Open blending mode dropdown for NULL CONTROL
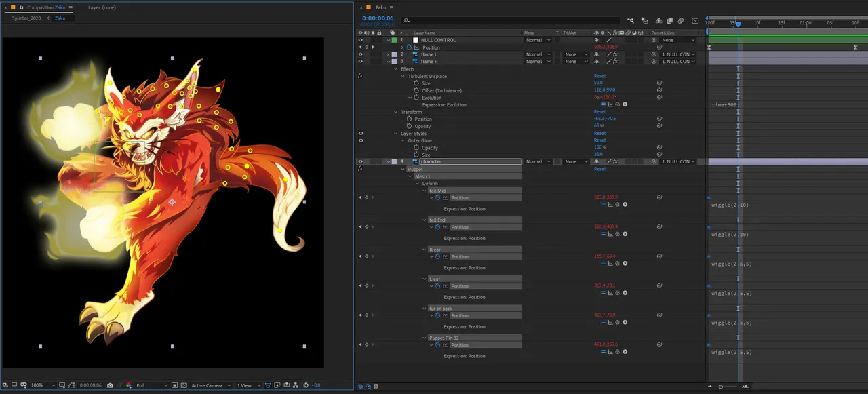The height and width of the screenshot is (394, 868). [539, 40]
